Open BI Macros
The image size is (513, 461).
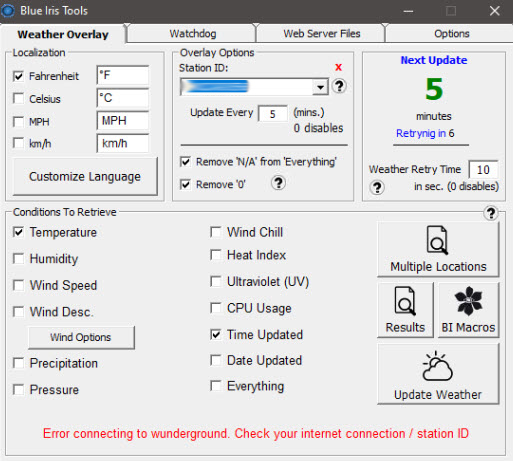468,310
